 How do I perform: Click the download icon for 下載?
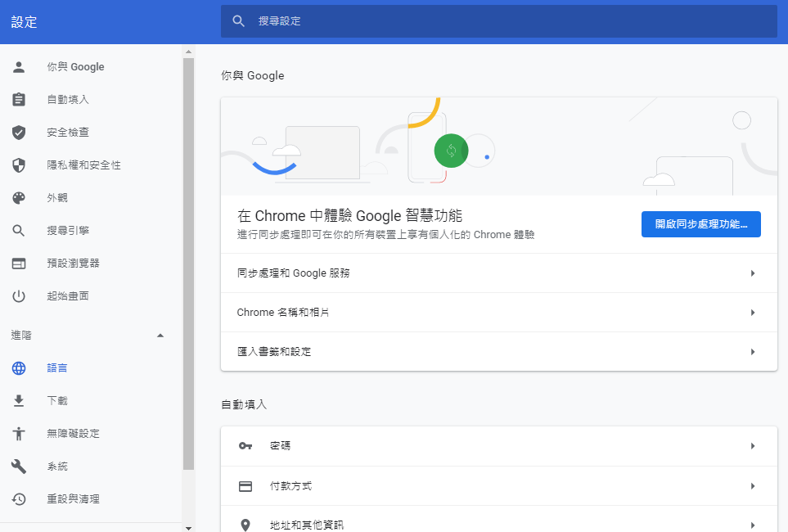click(19, 401)
